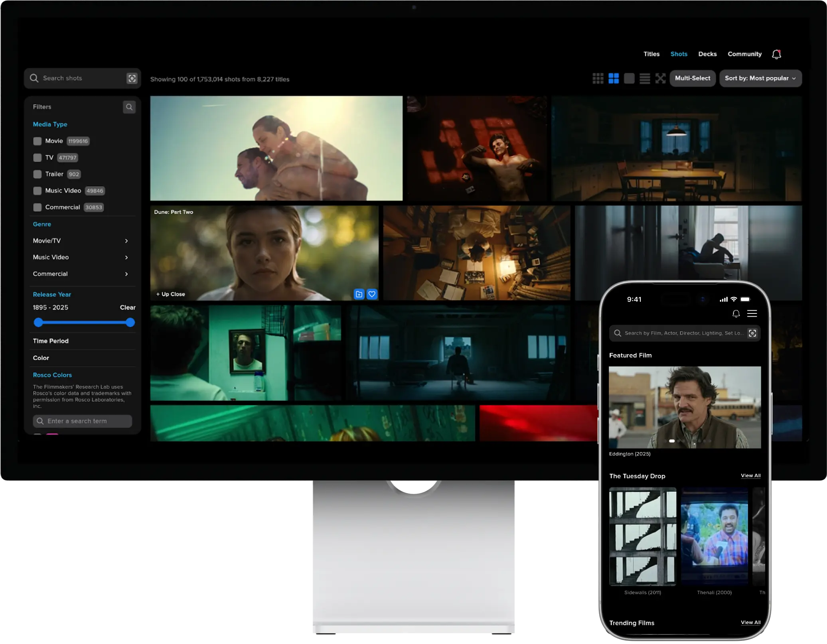Click image search icon in Search shots box

pyautogui.click(x=132, y=79)
